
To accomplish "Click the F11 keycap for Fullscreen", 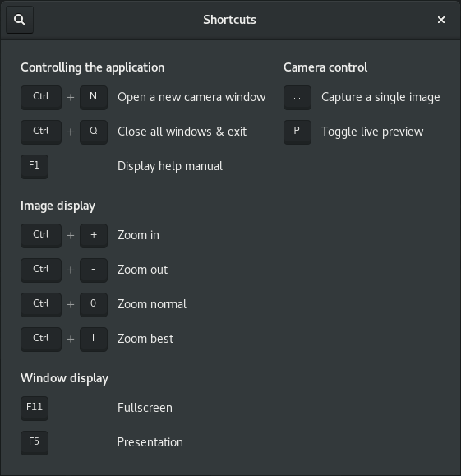I will (35, 409).
